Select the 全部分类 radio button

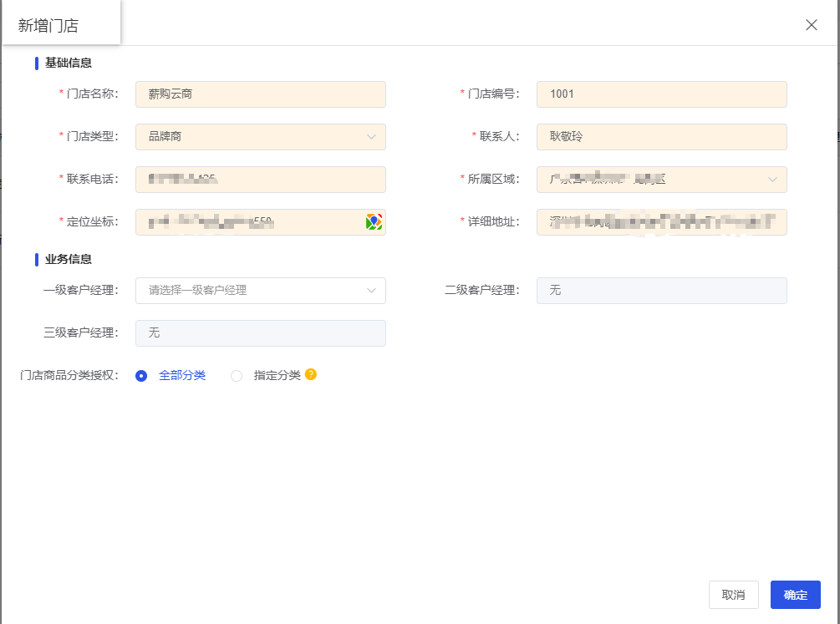(x=140, y=375)
